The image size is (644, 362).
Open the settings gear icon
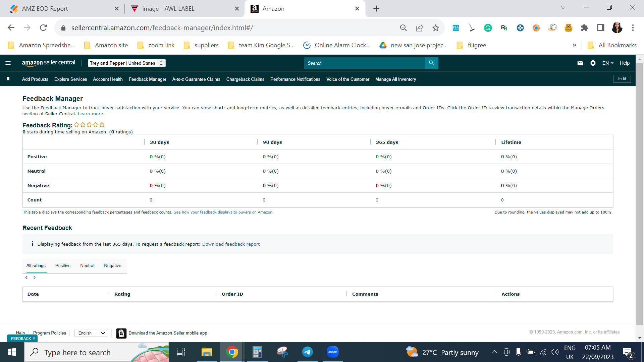[x=593, y=63]
